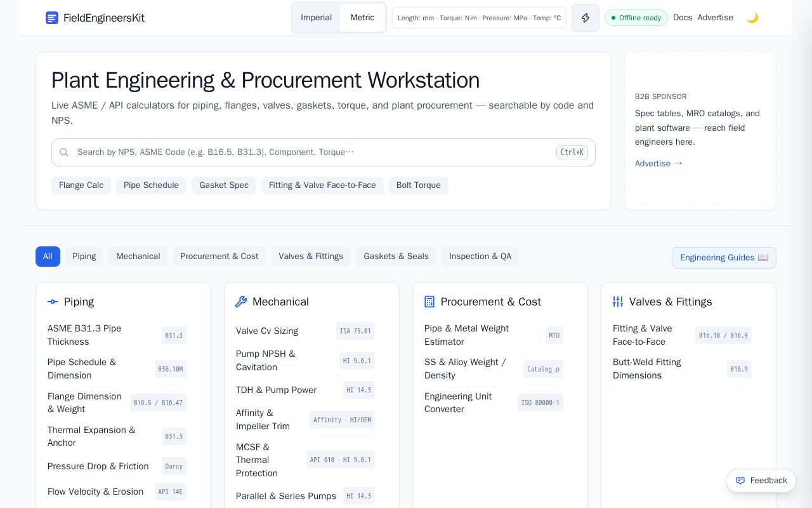Open TDH & Pump Power calculator
Screen dimensions: 812x508
point(305,390)
